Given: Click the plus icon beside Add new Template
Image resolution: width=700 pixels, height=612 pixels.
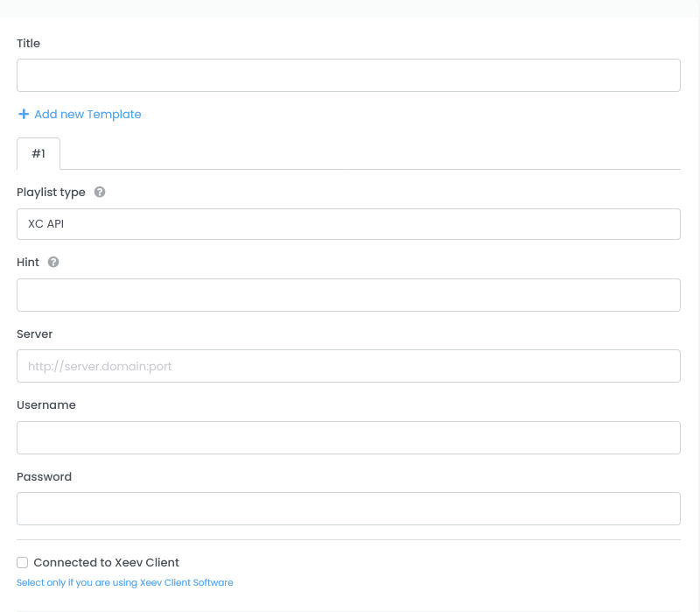Looking at the screenshot, I should (24, 114).
